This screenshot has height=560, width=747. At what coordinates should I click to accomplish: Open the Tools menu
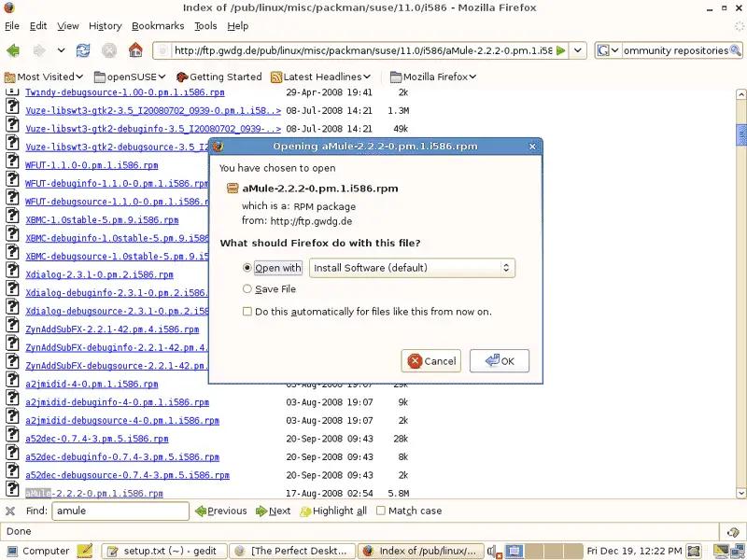click(205, 26)
